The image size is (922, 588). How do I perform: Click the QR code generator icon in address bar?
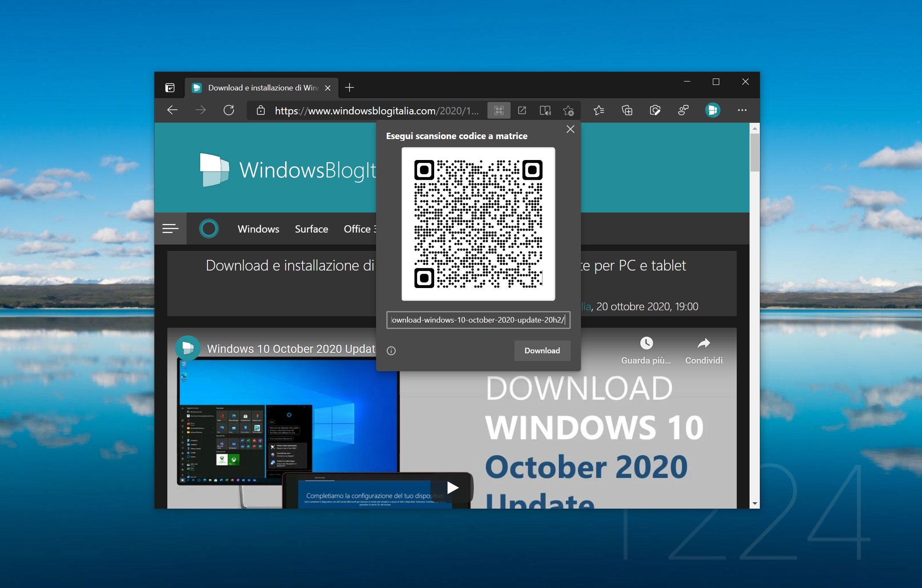[499, 111]
